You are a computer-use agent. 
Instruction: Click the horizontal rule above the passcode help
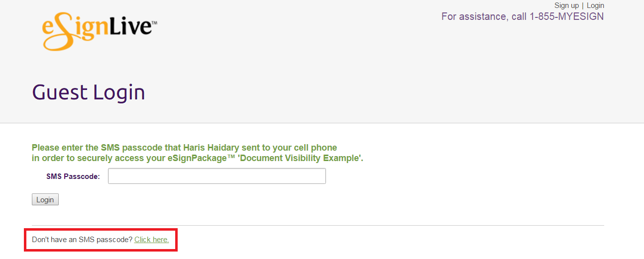(x=318, y=225)
